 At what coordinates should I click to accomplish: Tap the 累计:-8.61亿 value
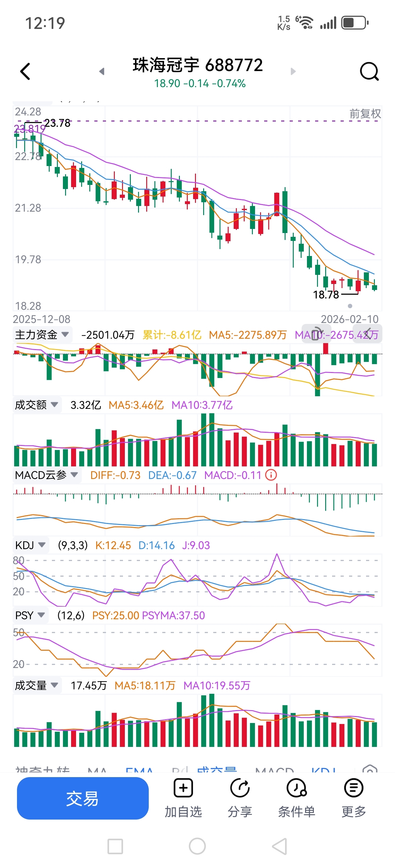tap(172, 335)
